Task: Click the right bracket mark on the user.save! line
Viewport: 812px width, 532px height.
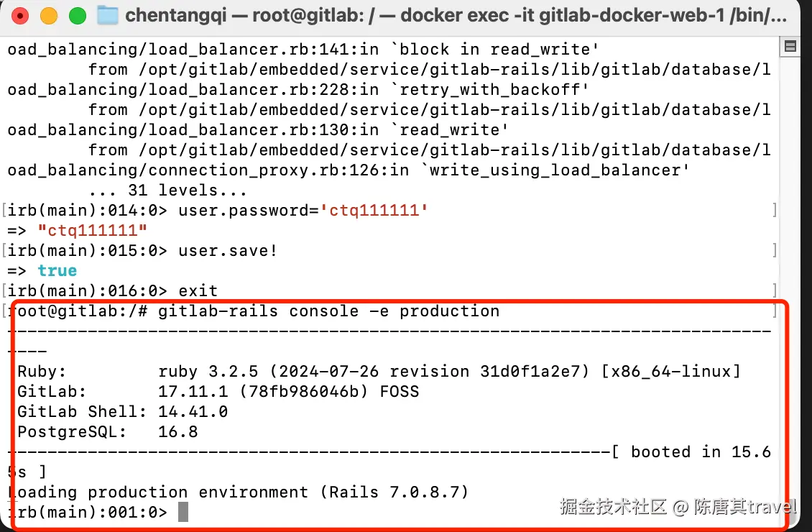Action: [x=775, y=251]
